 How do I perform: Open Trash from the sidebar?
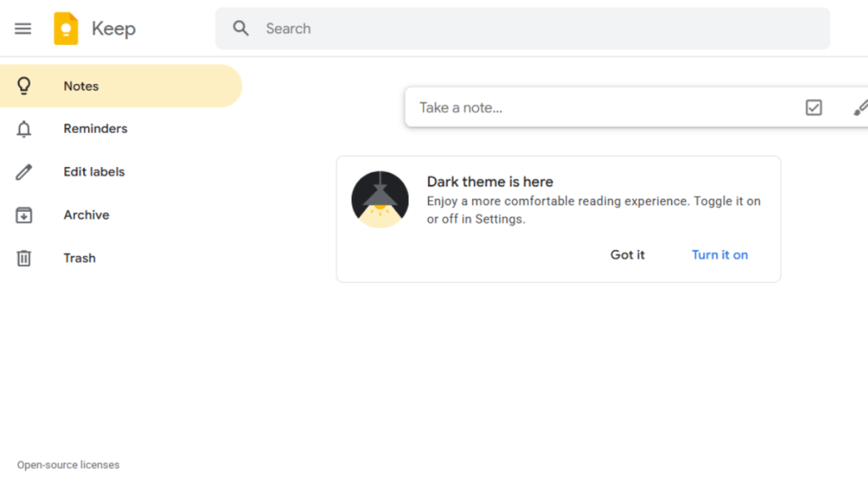(x=79, y=258)
